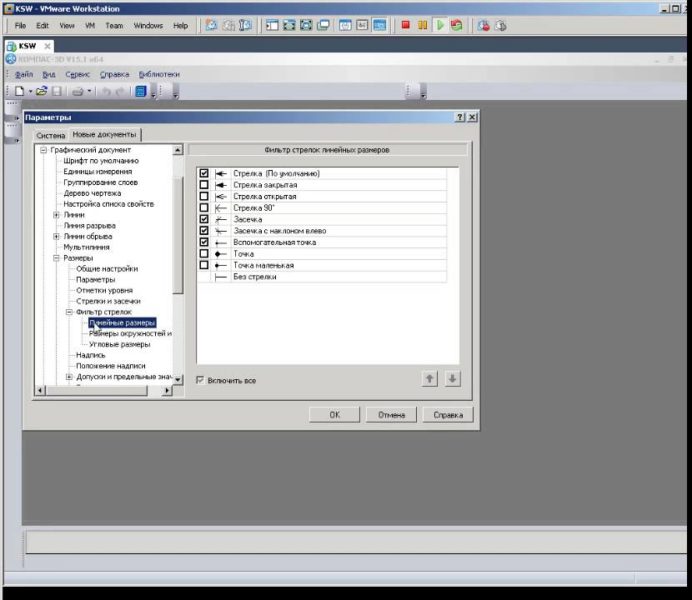Expand the 'Линии' tree node
Image resolution: width=692 pixels, height=600 pixels.
point(56,215)
